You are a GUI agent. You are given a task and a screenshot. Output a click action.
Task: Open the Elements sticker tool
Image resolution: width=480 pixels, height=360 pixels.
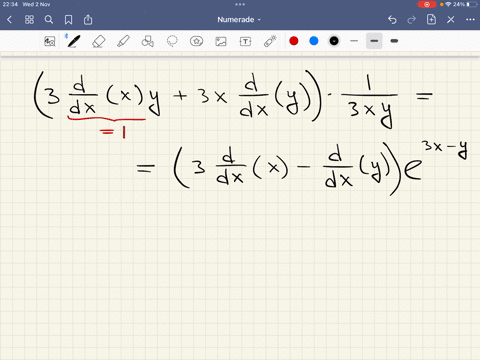click(x=196, y=41)
